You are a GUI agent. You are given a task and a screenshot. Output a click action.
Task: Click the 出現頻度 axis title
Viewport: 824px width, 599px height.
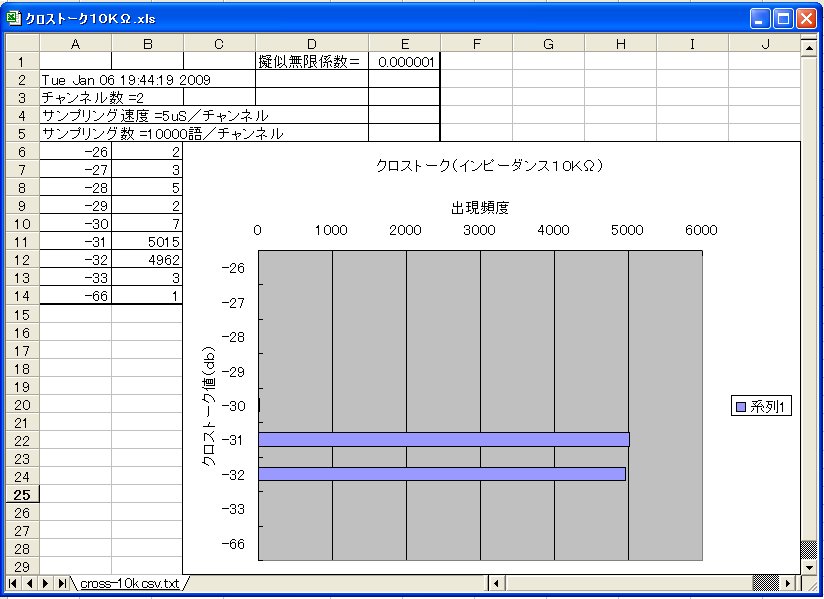[480, 208]
